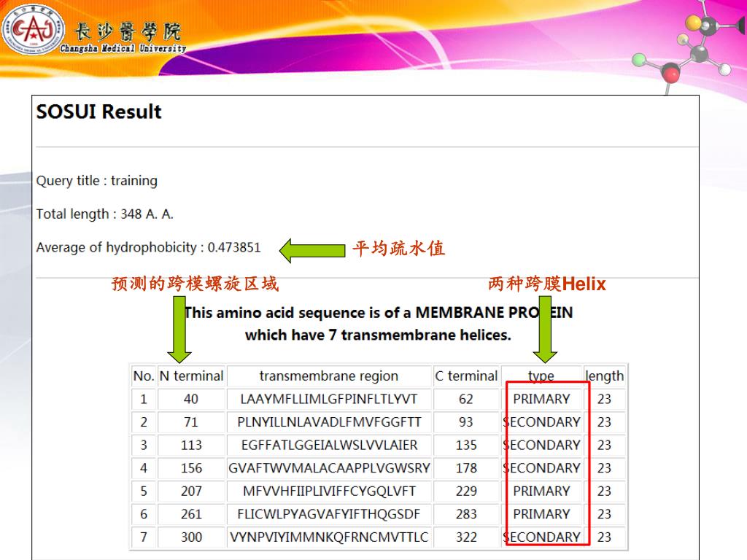Click the type cell in row 6 (FLICWLPYAGVAFYIFTHQGSDF)
747x560 pixels.
click(542, 514)
